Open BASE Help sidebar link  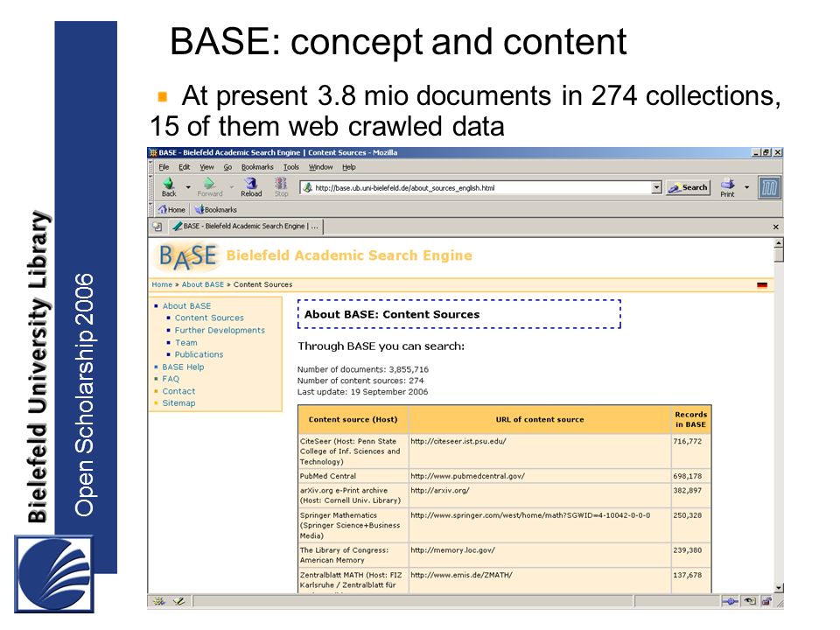(183, 367)
